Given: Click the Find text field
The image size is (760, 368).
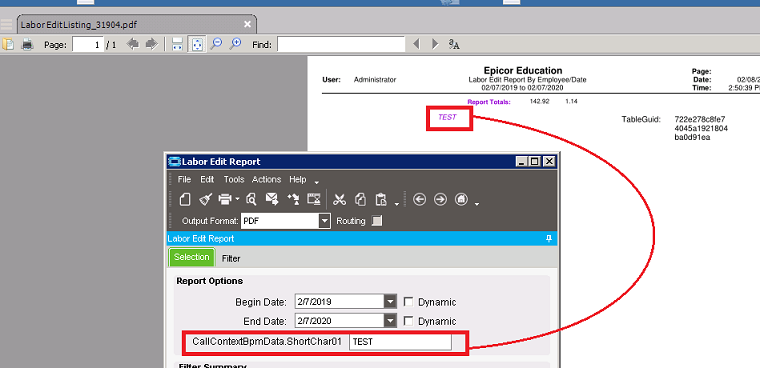Looking at the screenshot, I should click(x=341, y=45).
